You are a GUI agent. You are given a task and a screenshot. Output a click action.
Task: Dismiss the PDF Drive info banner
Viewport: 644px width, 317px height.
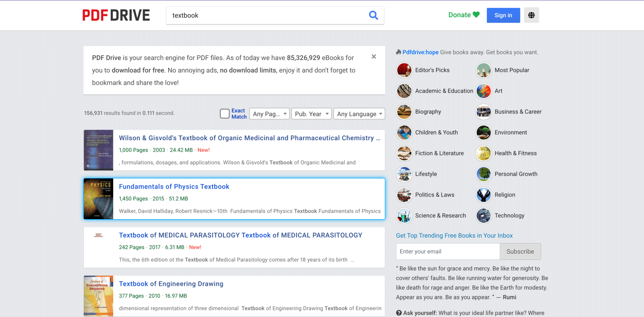(374, 57)
